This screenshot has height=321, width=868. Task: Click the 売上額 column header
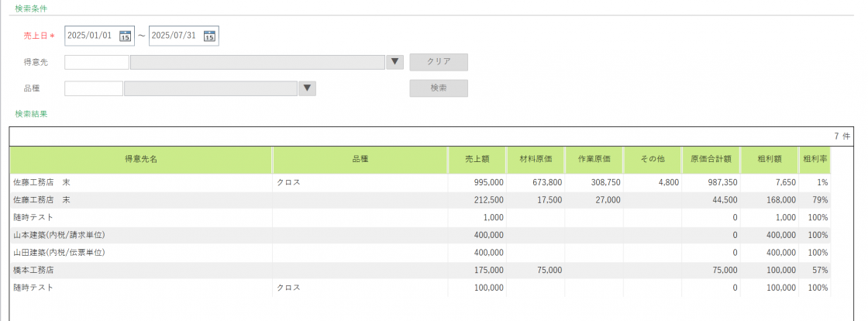(477, 159)
